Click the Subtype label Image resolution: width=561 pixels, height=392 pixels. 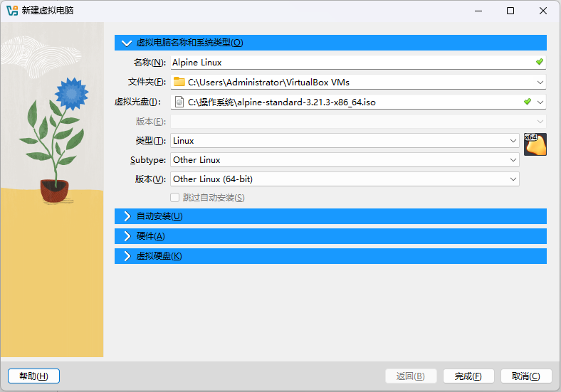(x=148, y=160)
